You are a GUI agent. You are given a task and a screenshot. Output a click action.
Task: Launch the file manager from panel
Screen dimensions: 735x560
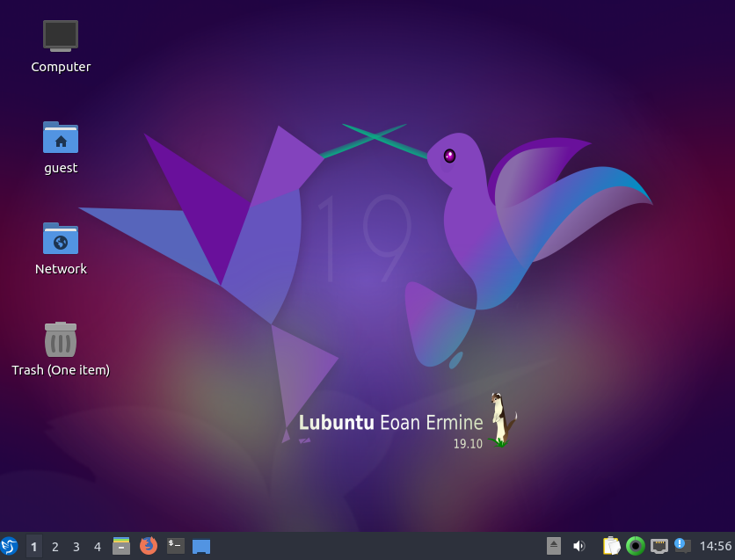point(121,546)
